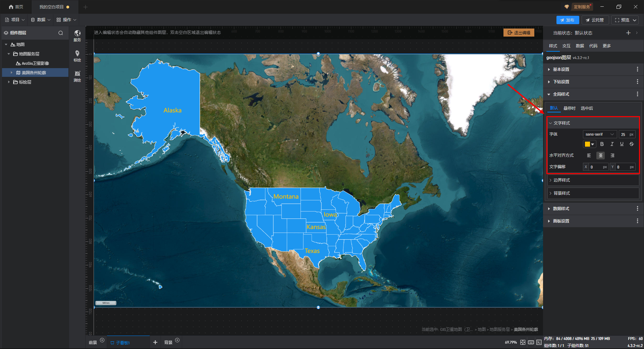Image resolution: width=644 pixels, height=349 pixels.
Task: Add a new state with plus icon
Action: (x=628, y=33)
